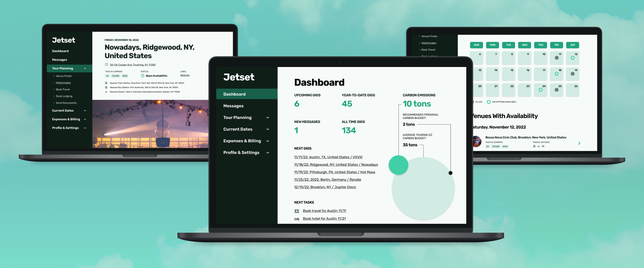Select the gig-available marker on calendar day 12
This screenshot has width=644, height=268.
click(x=573, y=58)
